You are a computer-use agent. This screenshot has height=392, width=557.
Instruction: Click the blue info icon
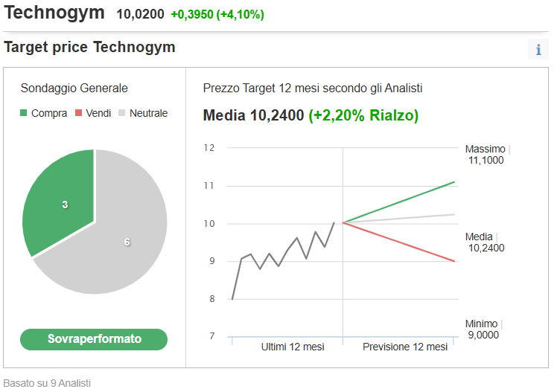[538, 49]
